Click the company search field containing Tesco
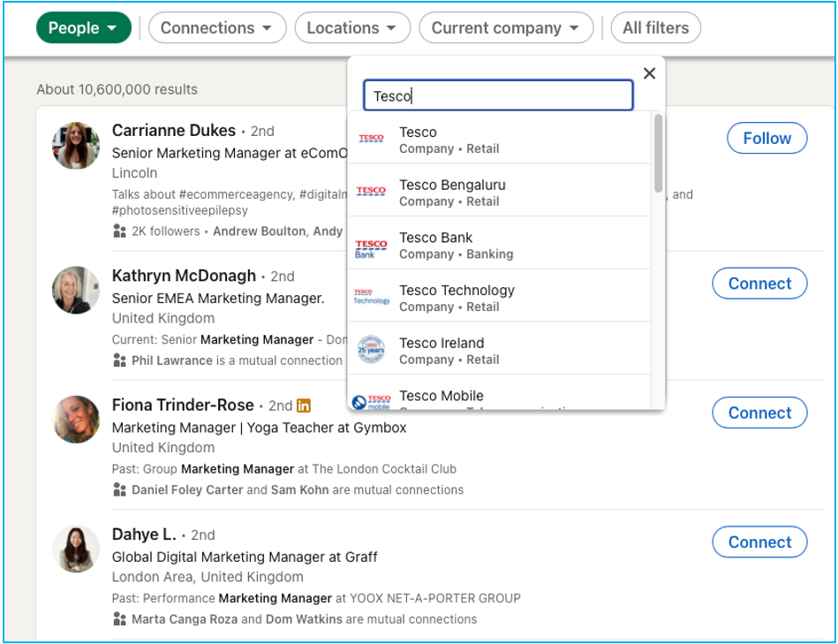This screenshot has height=644, width=838. [x=498, y=95]
